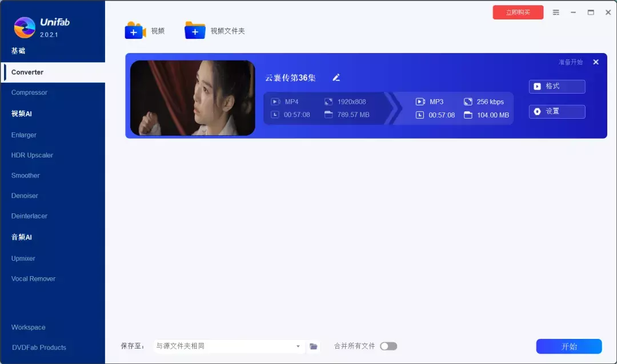The width and height of the screenshot is (617, 364).
Task: Add a video via the 视频 icon
Action: click(135, 30)
